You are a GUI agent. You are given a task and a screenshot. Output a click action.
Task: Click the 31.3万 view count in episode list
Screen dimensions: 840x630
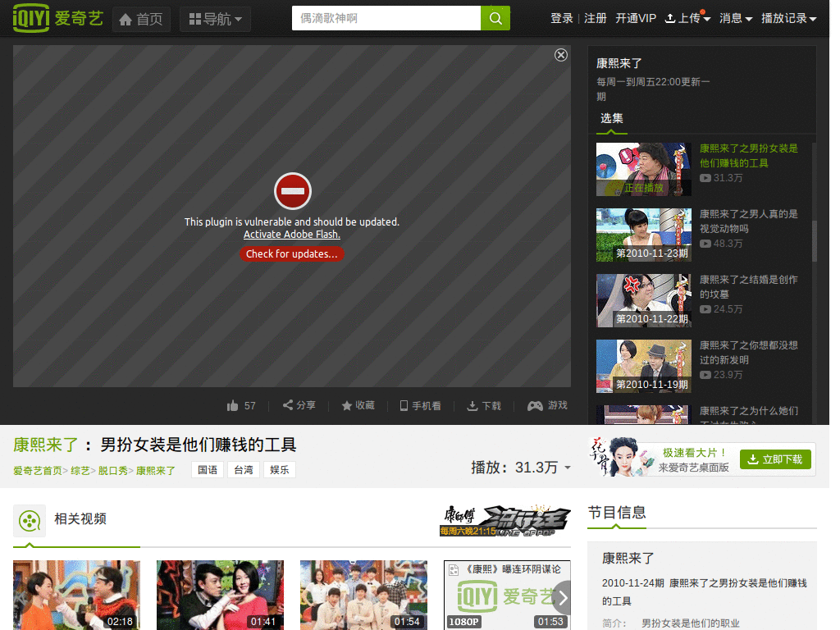722,178
